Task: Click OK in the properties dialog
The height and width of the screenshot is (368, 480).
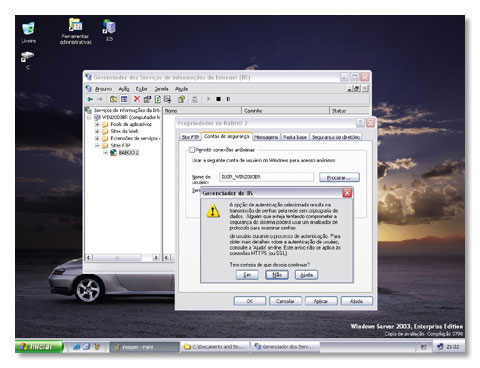Action: 250,301
